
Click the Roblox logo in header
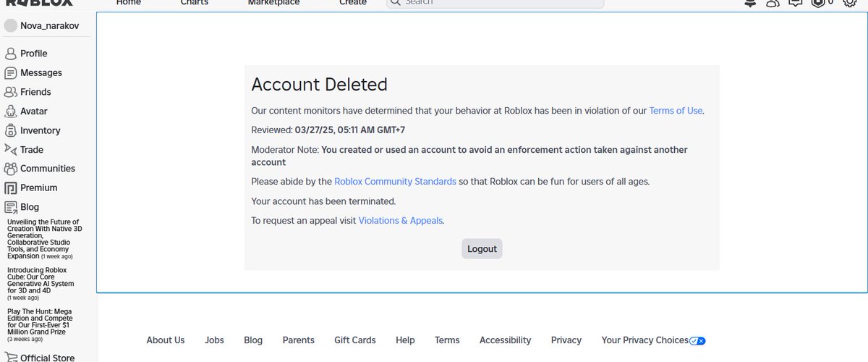39,3
